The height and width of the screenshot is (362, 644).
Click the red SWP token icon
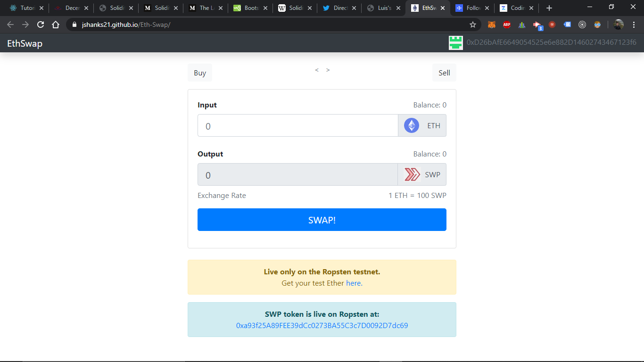coord(413,174)
